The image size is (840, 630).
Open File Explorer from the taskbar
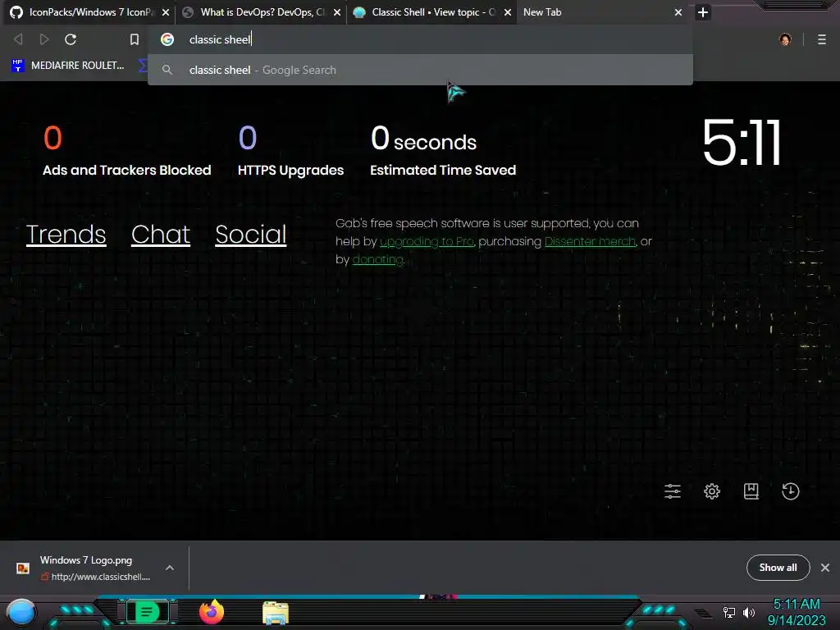coord(276,613)
